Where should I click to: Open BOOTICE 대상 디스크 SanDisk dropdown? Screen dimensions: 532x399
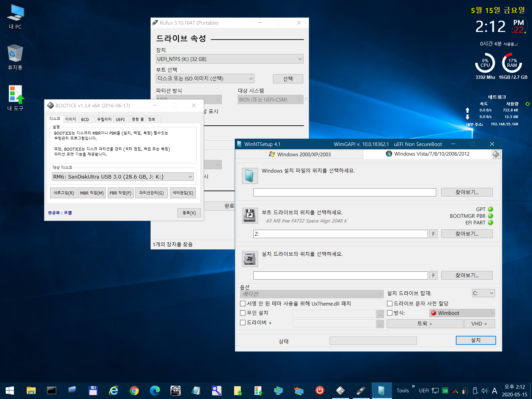123,177
